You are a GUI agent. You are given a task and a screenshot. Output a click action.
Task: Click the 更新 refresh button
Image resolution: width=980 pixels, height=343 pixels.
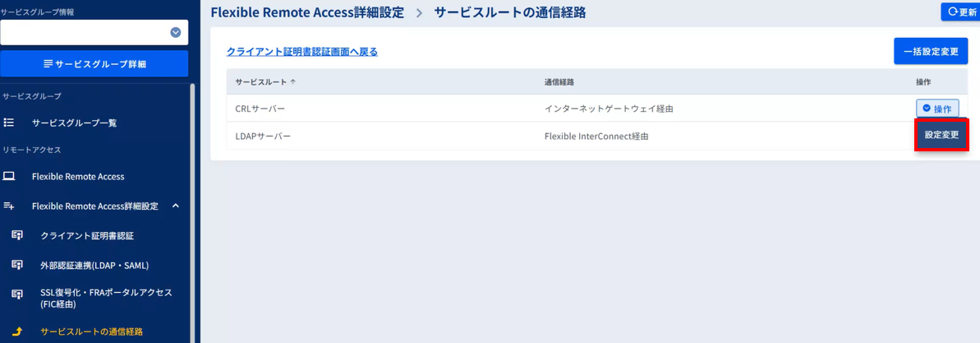[960, 12]
